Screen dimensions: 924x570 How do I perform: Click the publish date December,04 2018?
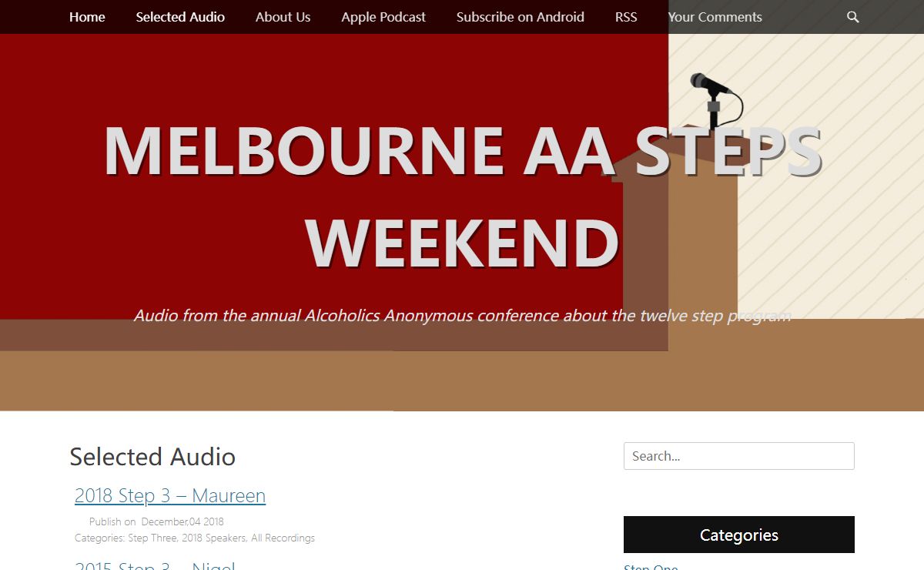pyautogui.click(x=182, y=521)
